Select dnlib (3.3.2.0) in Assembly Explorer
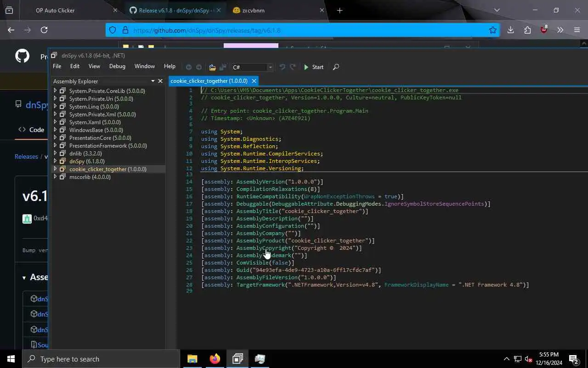Image resolution: width=588 pixels, height=368 pixels. click(x=85, y=154)
